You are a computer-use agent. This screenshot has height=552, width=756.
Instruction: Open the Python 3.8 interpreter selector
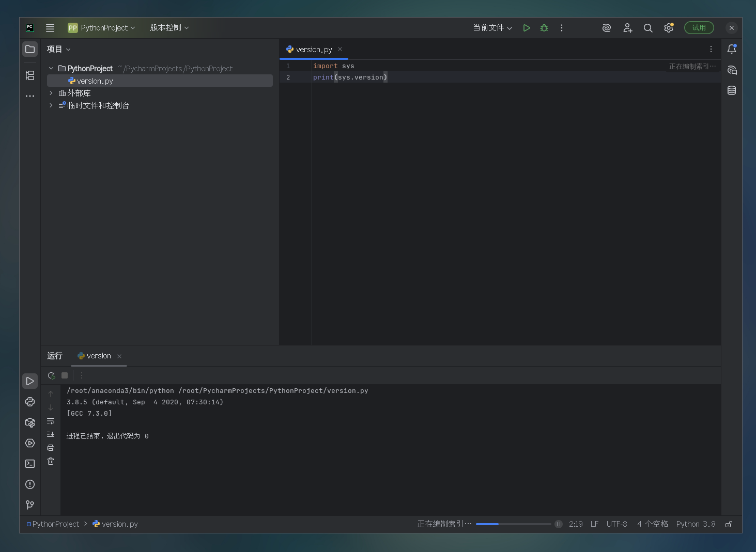[x=696, y=524]
